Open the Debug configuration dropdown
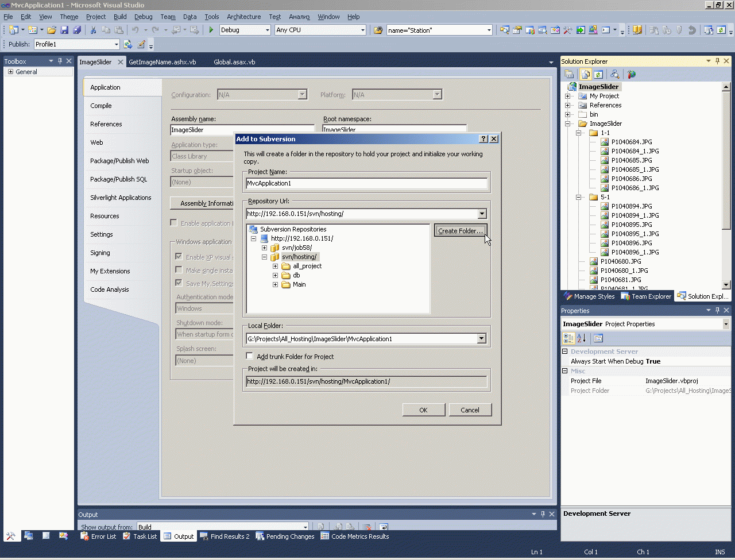 click(267, 30)
